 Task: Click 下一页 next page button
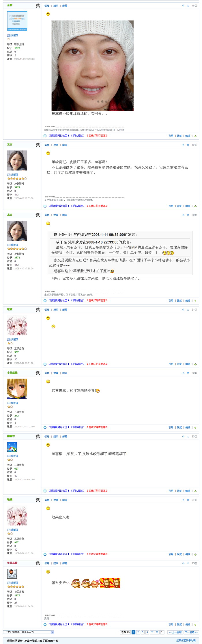pos(155,632)
